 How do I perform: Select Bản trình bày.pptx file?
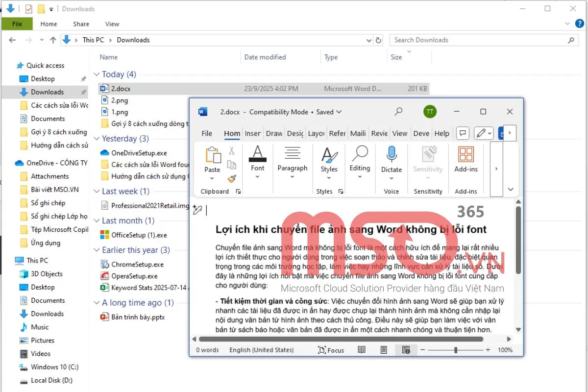(138, 317)
